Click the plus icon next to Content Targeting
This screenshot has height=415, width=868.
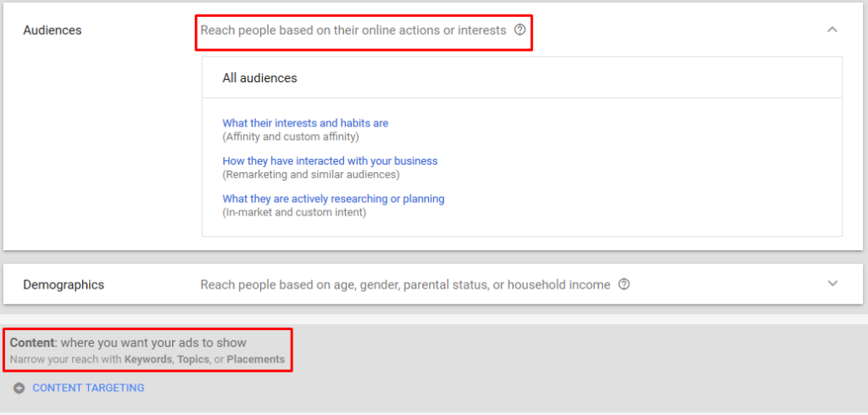[19, 389]
